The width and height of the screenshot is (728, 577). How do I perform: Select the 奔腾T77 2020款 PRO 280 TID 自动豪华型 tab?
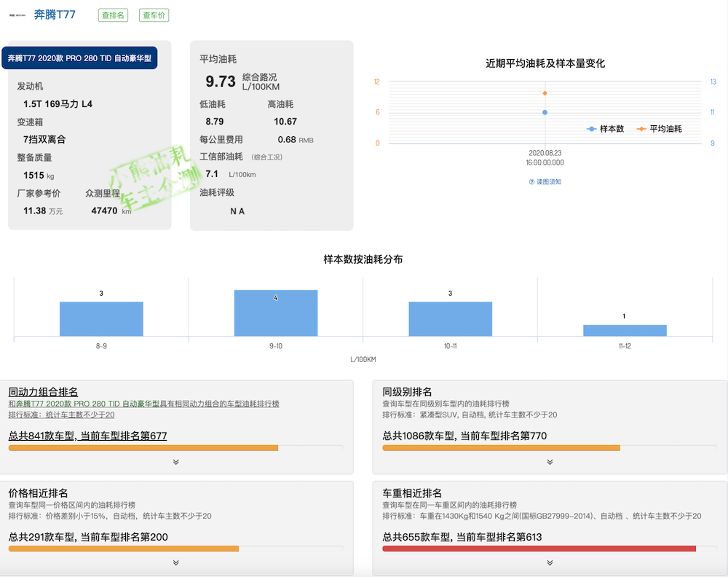(79, 58)
